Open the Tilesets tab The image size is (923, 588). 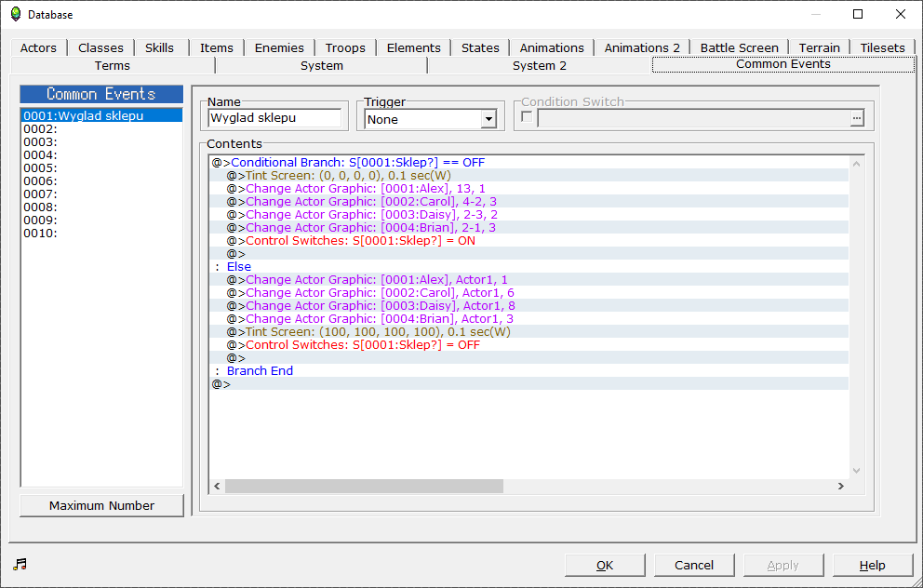point(882,47)
